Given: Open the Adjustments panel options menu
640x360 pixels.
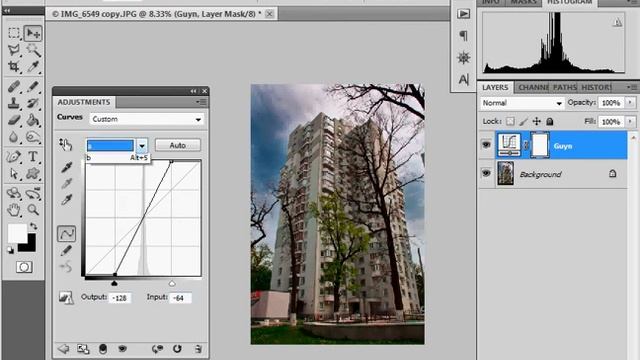Looking at the screenshot, I should (x=202, y=102).
